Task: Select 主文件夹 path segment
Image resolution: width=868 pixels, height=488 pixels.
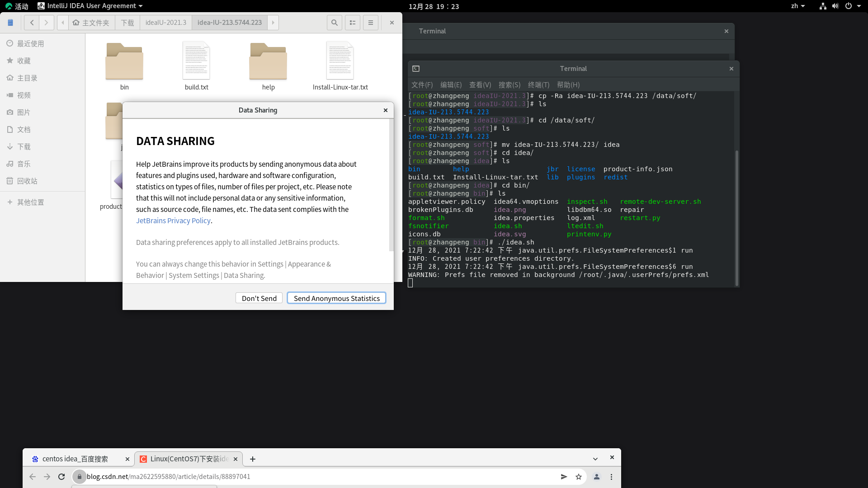Action: tap(91, 23)
